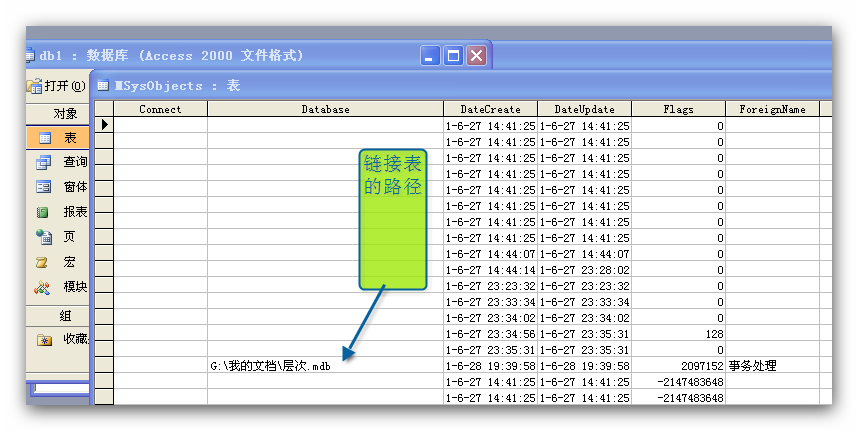The width and height of the screenshot is (858, 431).
Task: Maximize the db1 database window
Action: (453, 55)
